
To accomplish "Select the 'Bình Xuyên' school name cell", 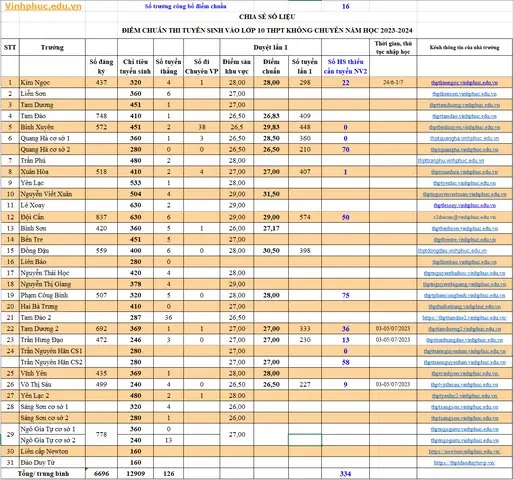I will pos(52,127).
